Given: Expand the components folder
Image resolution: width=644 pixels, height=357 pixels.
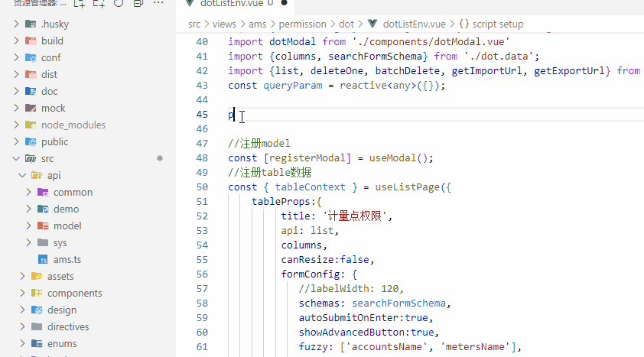Looking at the screenshot, I should 22,293.
